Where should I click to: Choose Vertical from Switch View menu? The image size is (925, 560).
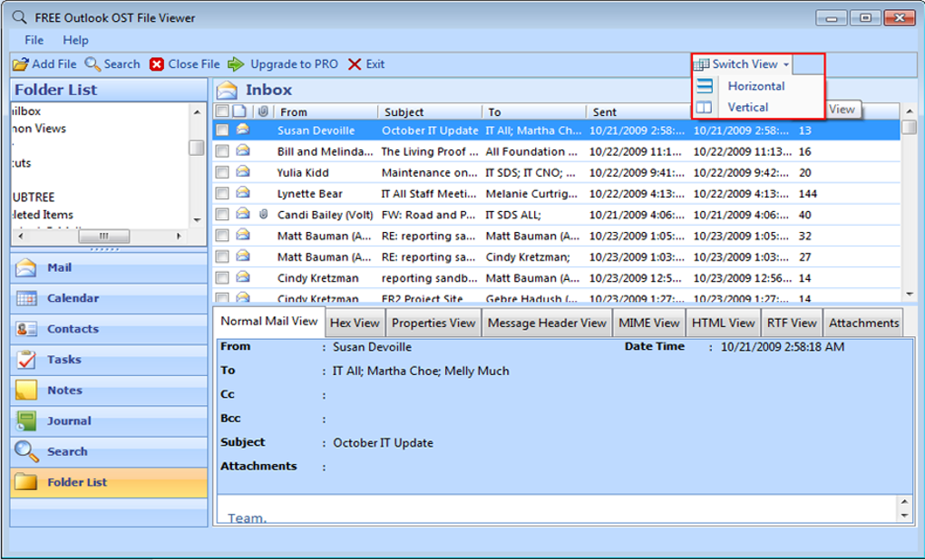[x=747, y=107]
